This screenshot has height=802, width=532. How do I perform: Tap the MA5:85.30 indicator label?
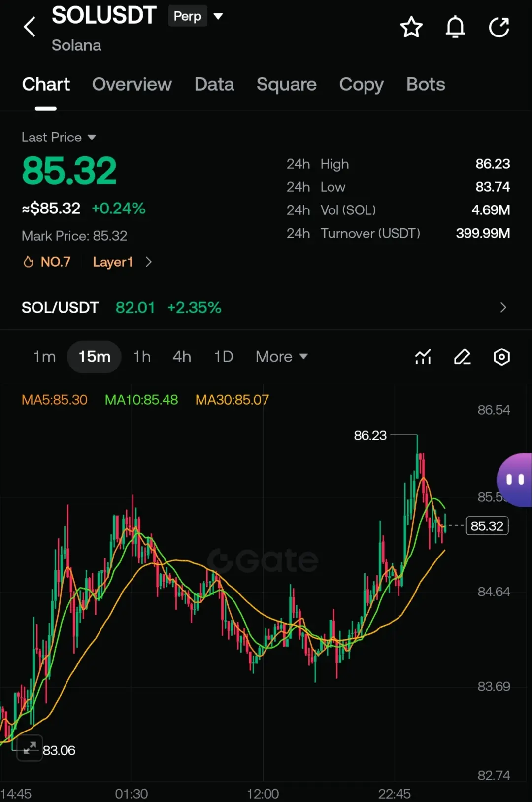55,400
